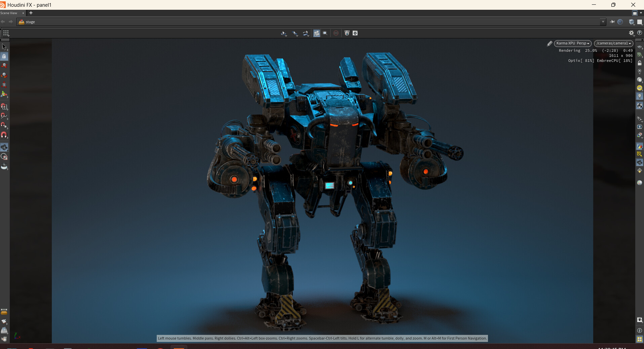Choose the Move tool
This screenshot has height=349, width=644.
coord(4,66)
